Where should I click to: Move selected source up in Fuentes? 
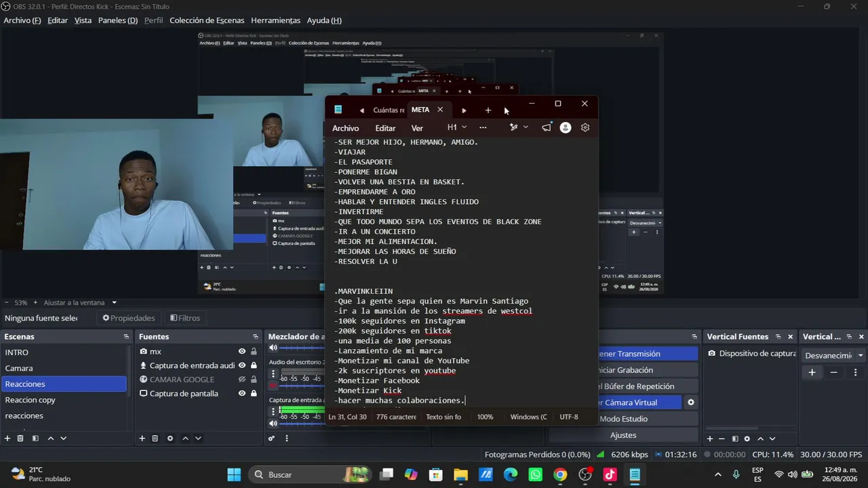[185, 439]
